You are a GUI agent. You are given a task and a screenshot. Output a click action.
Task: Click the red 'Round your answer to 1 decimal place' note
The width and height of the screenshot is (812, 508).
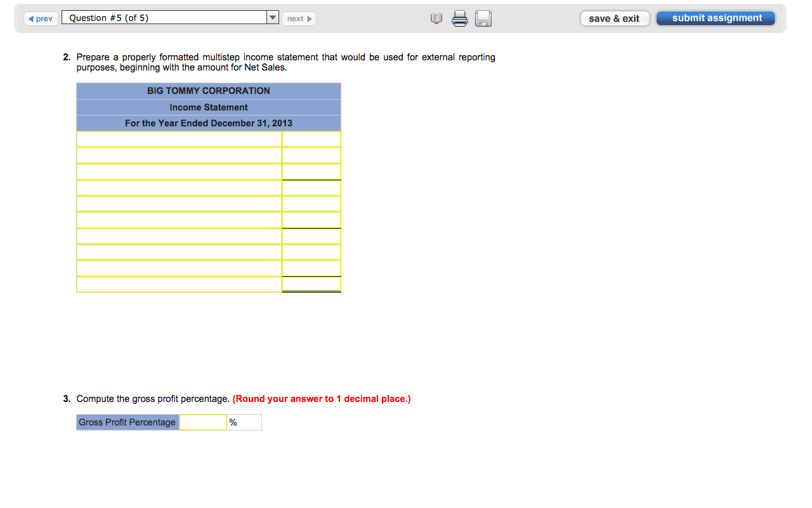pos(322,399)
